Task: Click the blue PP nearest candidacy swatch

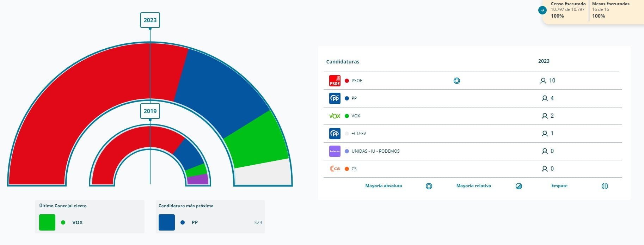Action: tap(167, 222)
